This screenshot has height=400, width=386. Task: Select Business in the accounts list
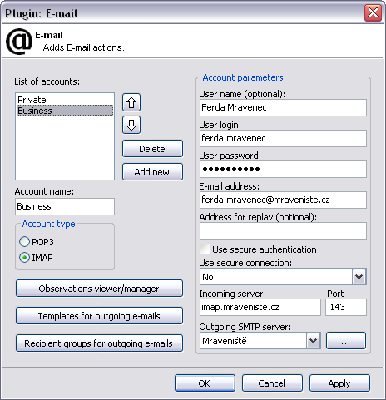(65, 111)
